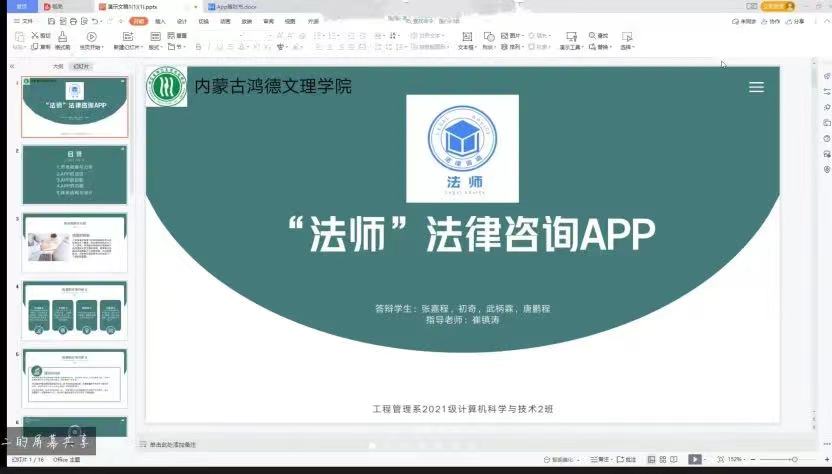Image resolution: width=832 pixels, height=474 pixels.
Task: Switch to the 切换 ribbon tab
Action: [x=204, y=22]
